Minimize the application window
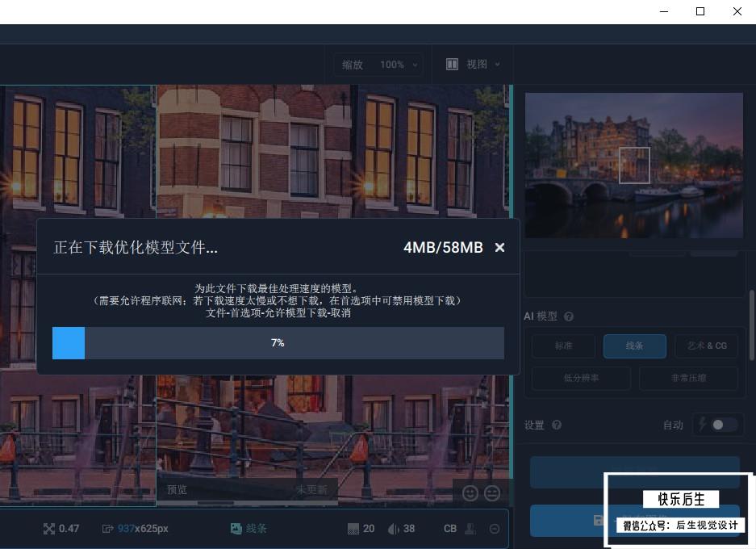 coord(664,11)
